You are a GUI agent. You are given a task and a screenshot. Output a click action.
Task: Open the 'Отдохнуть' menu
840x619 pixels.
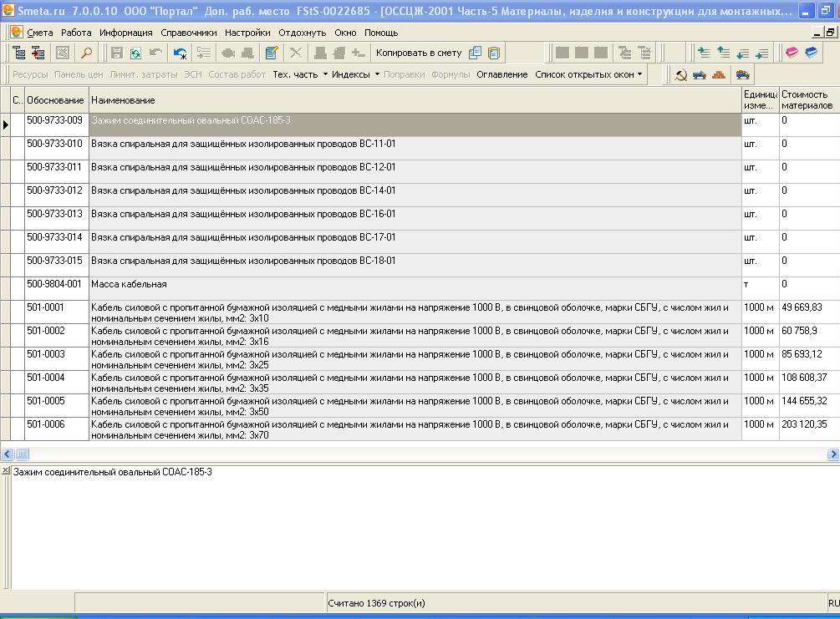(x=302, y=33)
